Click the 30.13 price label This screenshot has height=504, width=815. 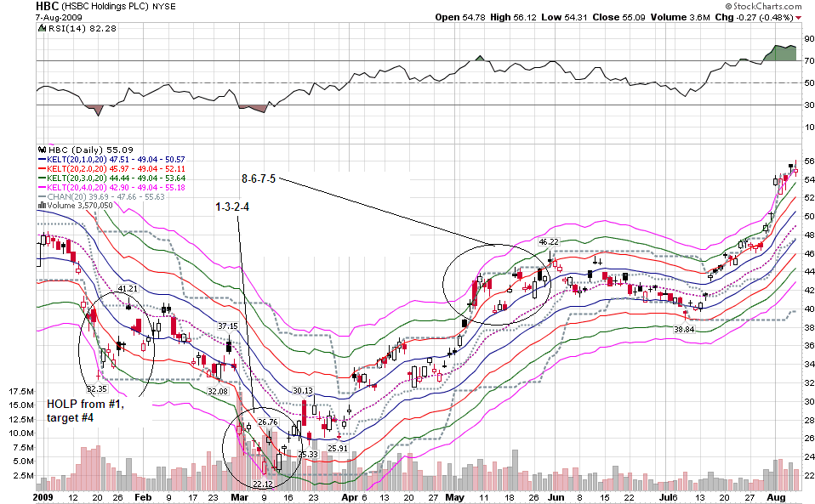pyautogui.click(x=303, y=391)
